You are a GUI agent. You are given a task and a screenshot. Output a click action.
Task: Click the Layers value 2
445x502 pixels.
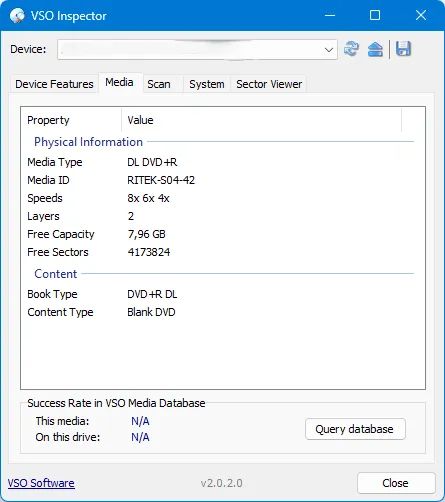point(131,216)
